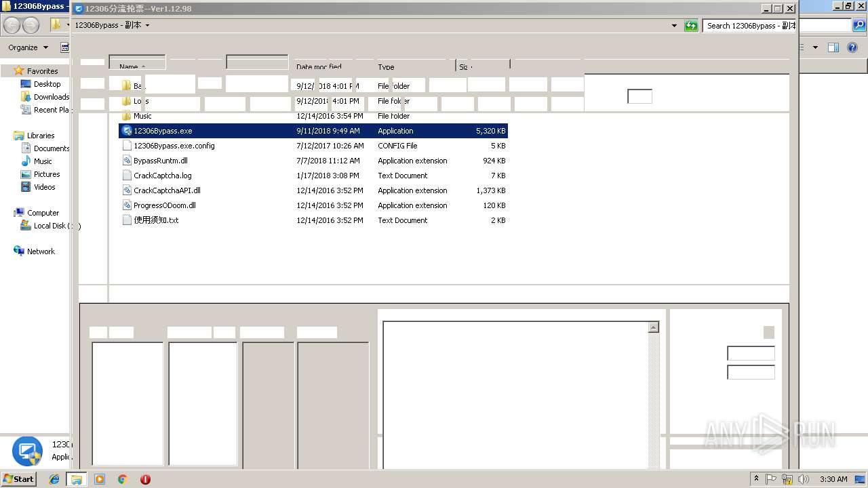Select Network in navigation pane
Viewport: 868px width, 488px height.
point(41,251)
